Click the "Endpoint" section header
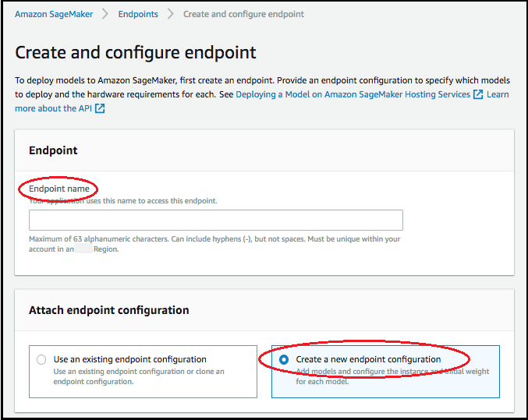 [x=53, y=150]
